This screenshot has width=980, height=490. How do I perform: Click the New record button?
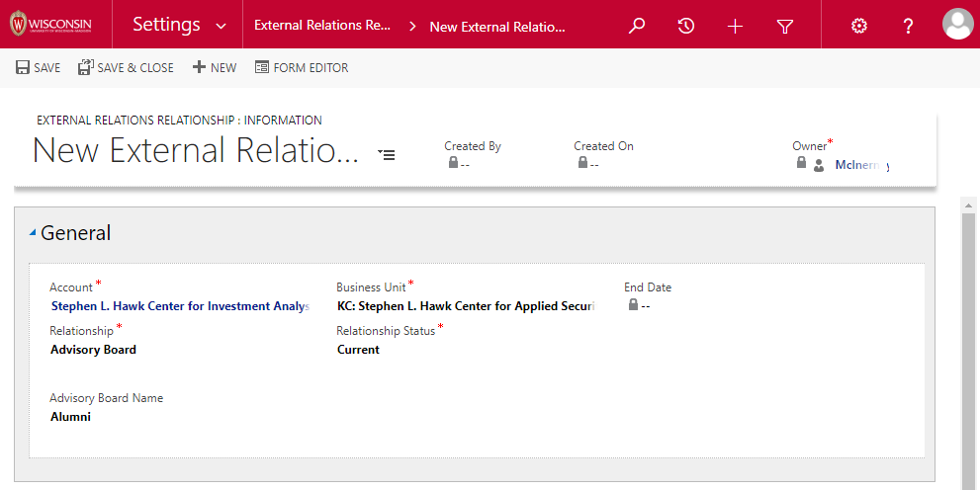215,68
